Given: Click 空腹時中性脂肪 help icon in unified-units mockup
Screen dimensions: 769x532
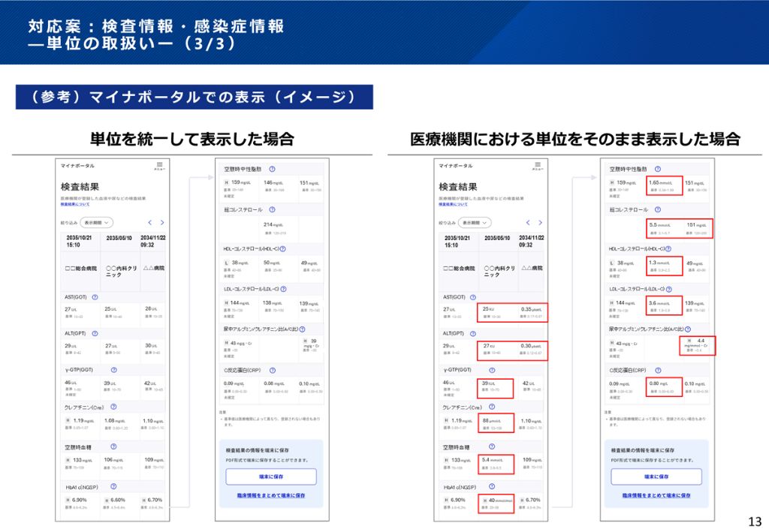Looking at the screenshot, I should coord(272,169).
